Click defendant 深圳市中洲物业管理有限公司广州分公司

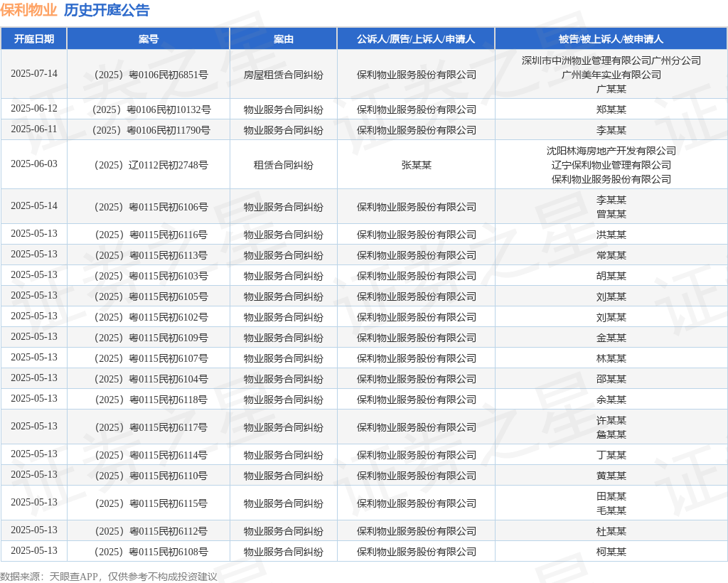tap(611, 60)
